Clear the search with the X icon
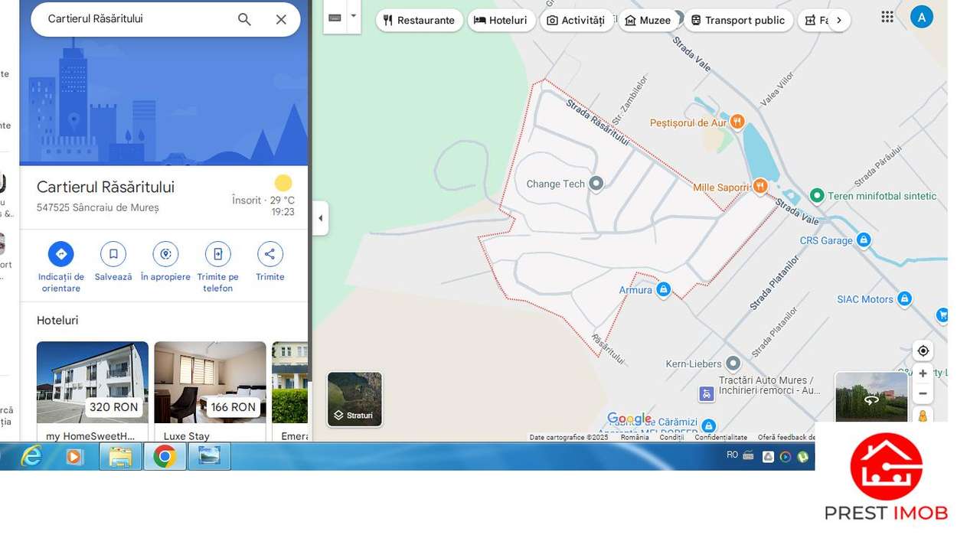 281,20
